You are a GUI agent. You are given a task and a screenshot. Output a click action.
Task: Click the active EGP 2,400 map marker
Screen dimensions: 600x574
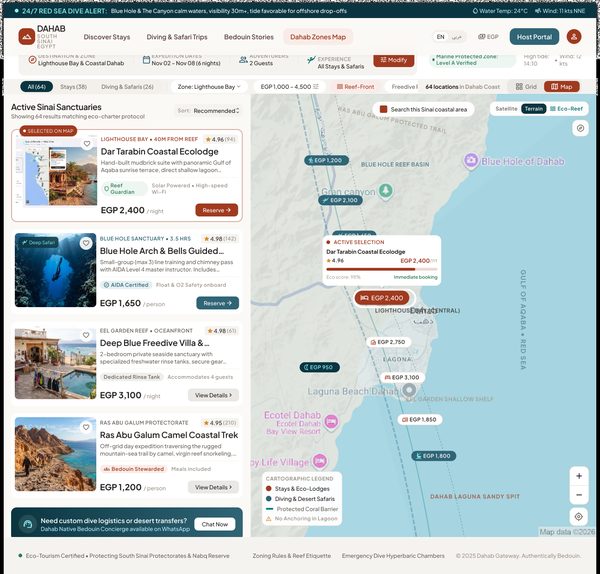[x=382, y=298]
